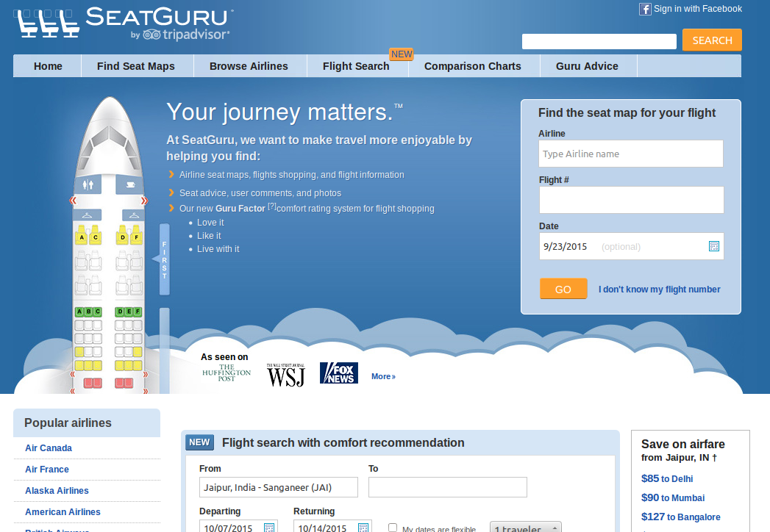Screen dimensions: 770x532
Task: Click the Departing date field 10/07/2015
Action: pos(238,526)
